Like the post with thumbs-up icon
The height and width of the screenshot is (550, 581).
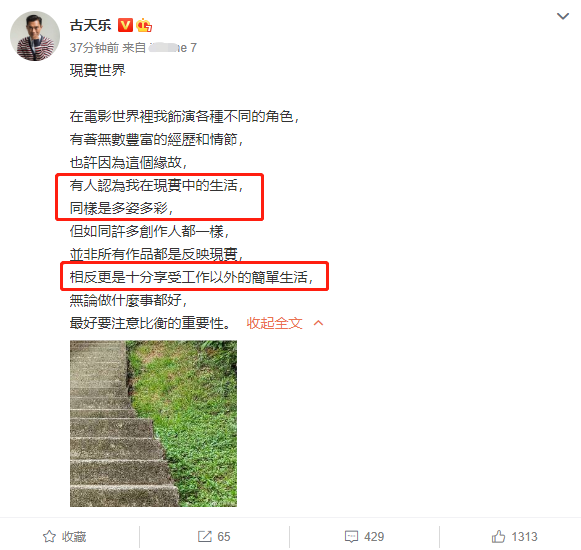(498, 536)
